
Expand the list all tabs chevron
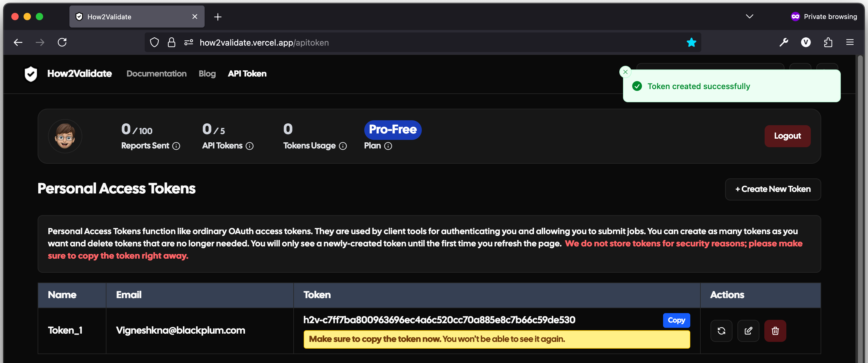click(749, 17)
